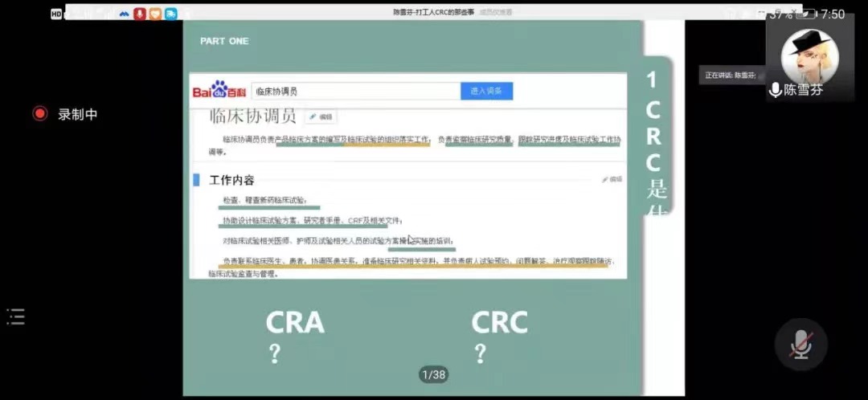Viewport: 868px width, 400px height.
Task: Click the 正在讲话 speaker status label
Action: (730, 76)
